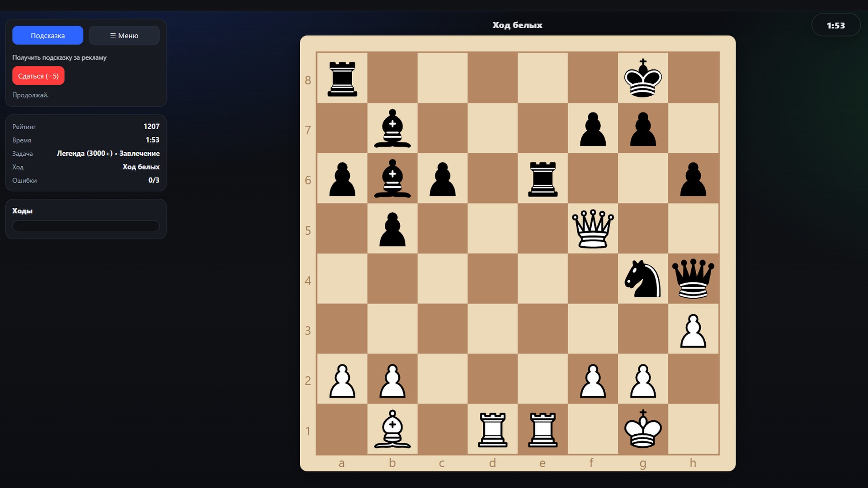Click the black rook on a8
This screenshot has height=488, width=868.
342,79
